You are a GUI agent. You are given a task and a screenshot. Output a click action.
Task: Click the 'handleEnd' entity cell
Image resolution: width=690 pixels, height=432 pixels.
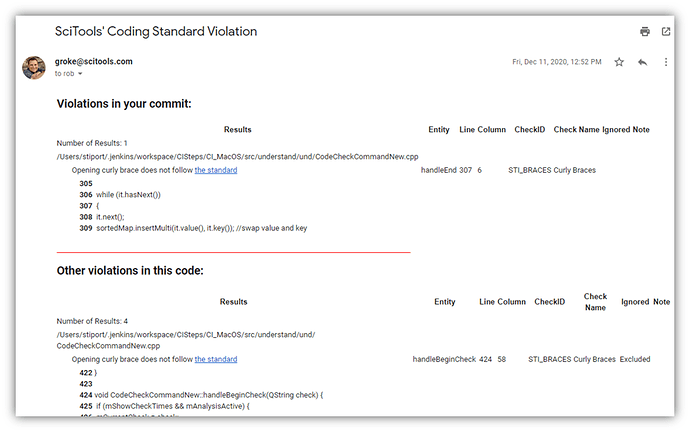point(438,170)
